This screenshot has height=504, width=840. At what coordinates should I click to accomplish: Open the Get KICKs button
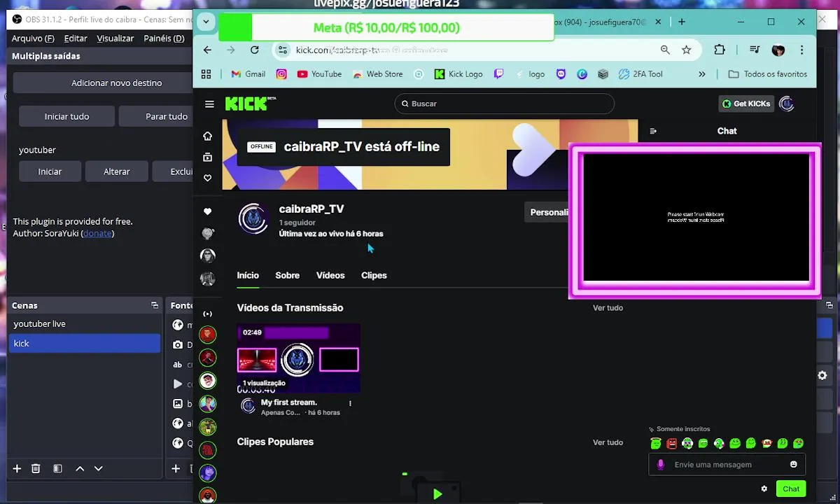[746, 104]
